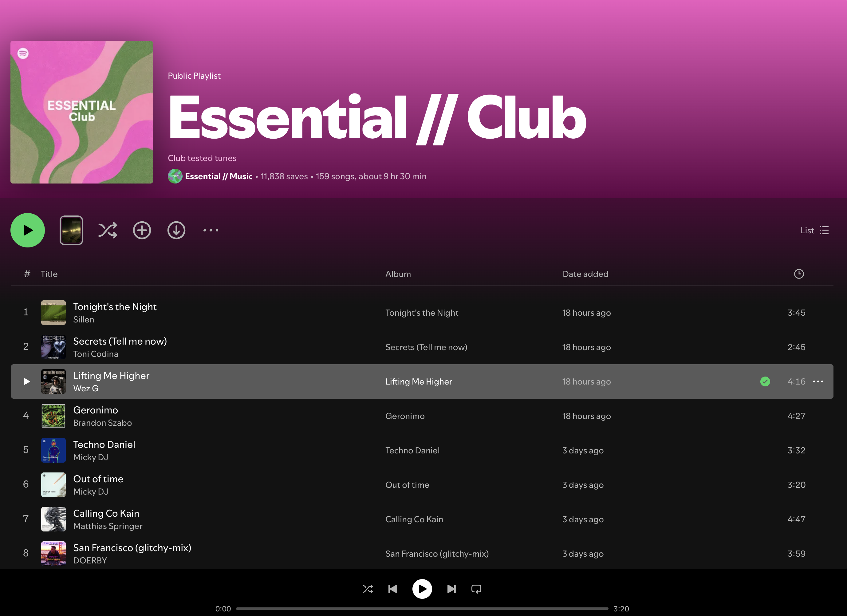Click the 4:47 duration for Calling Co Kain

tap(796, 519)
